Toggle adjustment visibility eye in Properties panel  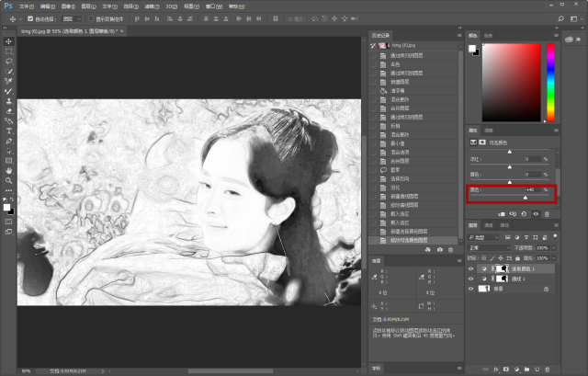[536, 214]
